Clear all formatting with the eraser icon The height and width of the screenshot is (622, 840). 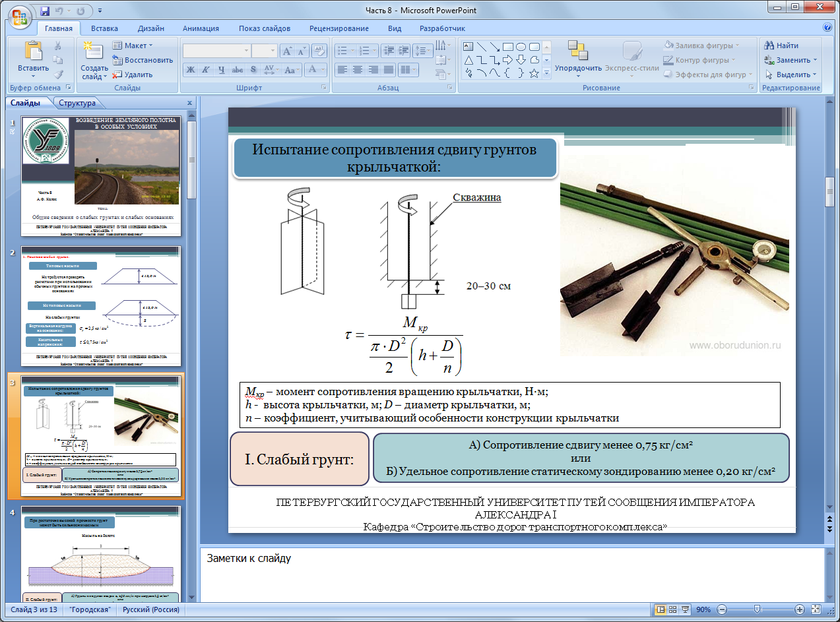coord(319,51)
